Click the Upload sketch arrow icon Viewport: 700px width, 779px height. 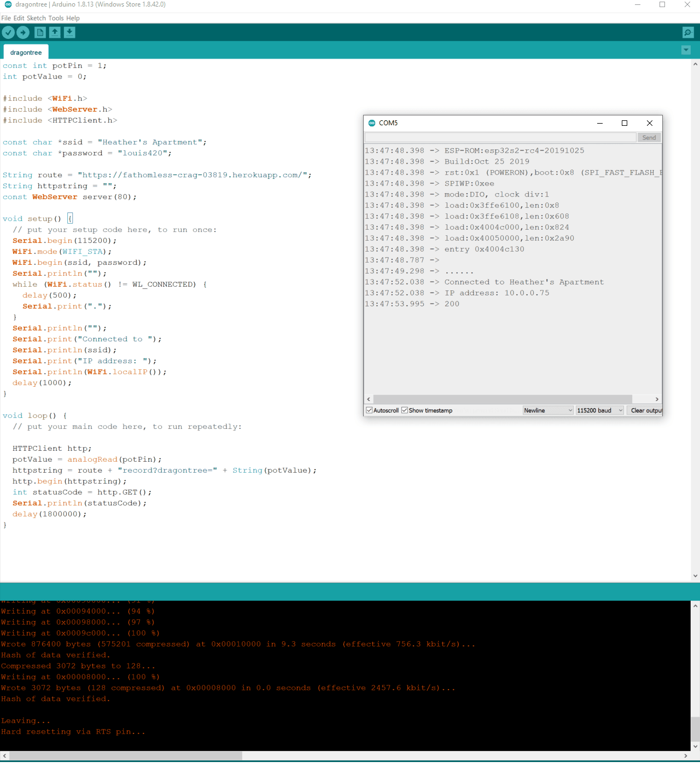[x=23, y=33]
